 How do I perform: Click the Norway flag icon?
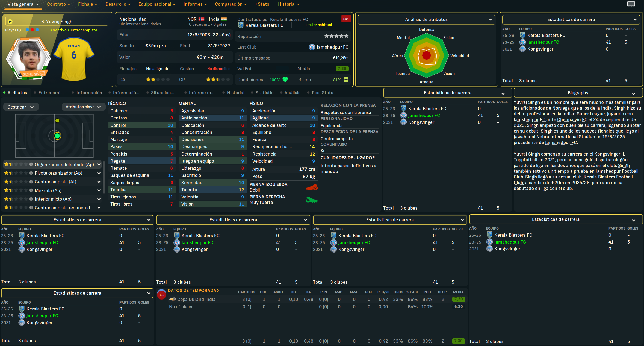(202, 19)
